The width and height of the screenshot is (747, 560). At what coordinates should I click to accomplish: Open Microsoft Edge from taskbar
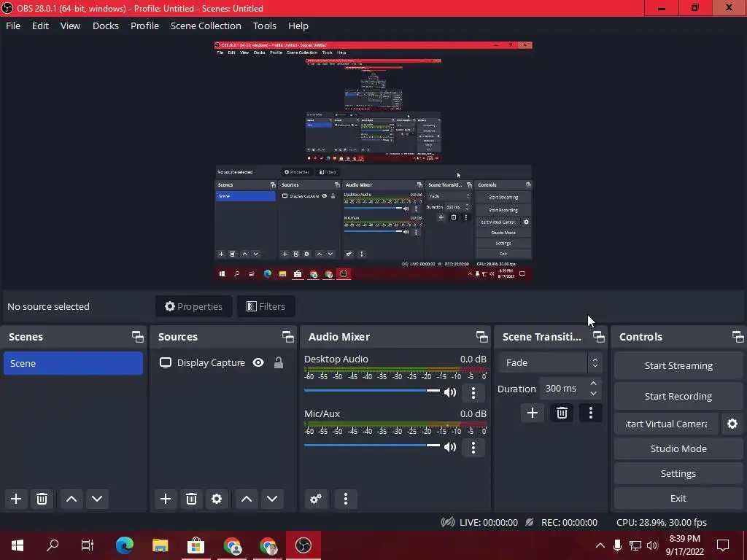coord(125,545)
